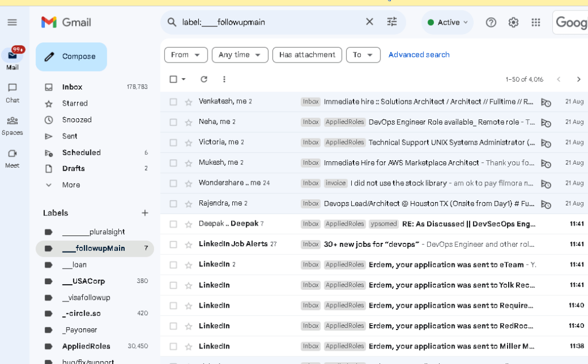The image size is (588, 364).
Task: Go to the next page of results
Action: pos(579,79)
